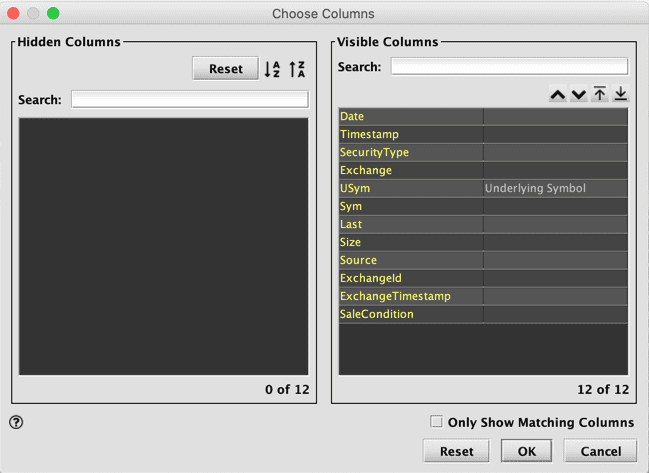Move selected column to bottom
The image size is (649, 473).
click(620, 94)
